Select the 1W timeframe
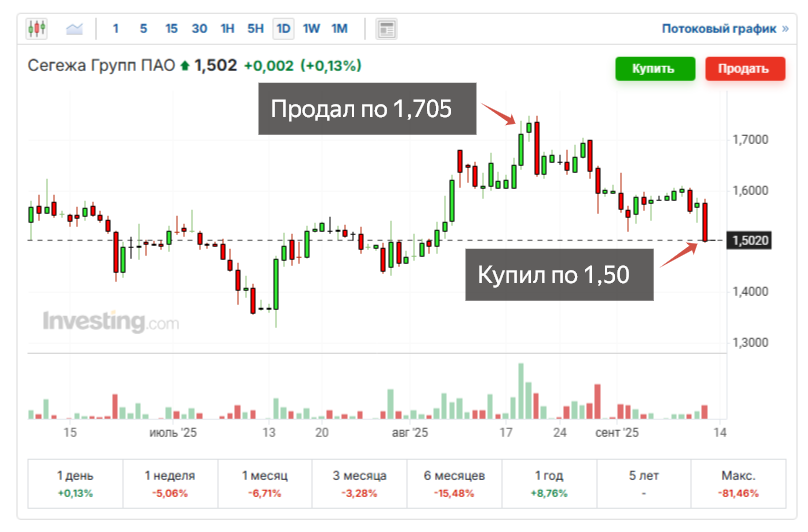The height and width of the screenshot is (532, 808). 311,29
